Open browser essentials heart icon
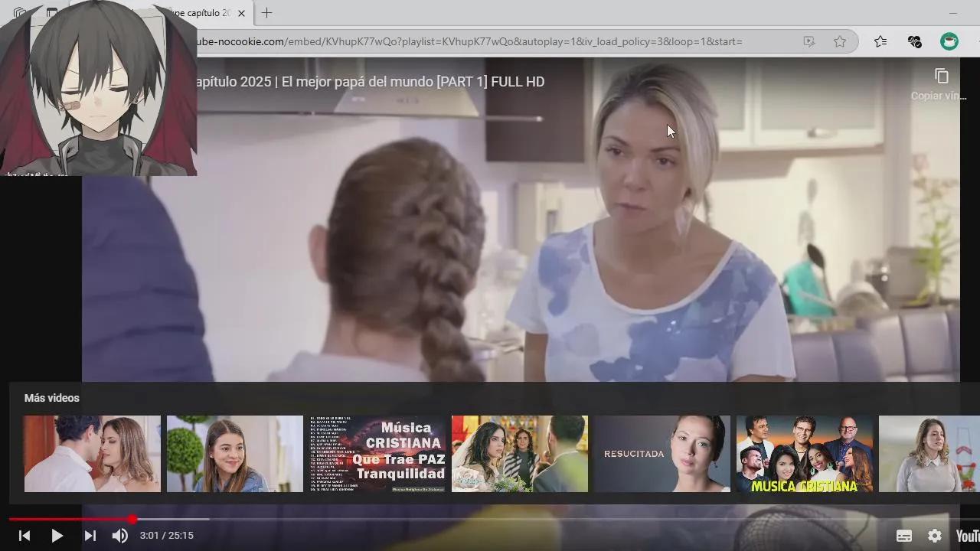This screenshot has width=980, height=551. 914,41
